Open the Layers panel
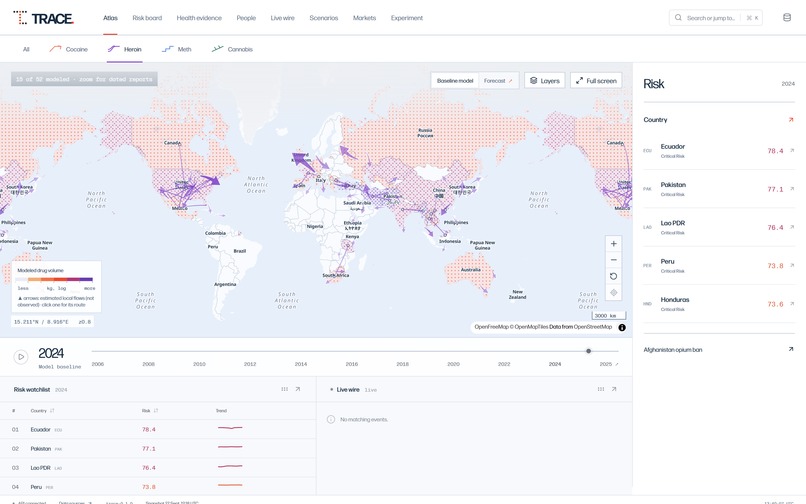 click(x=544, y=81)
